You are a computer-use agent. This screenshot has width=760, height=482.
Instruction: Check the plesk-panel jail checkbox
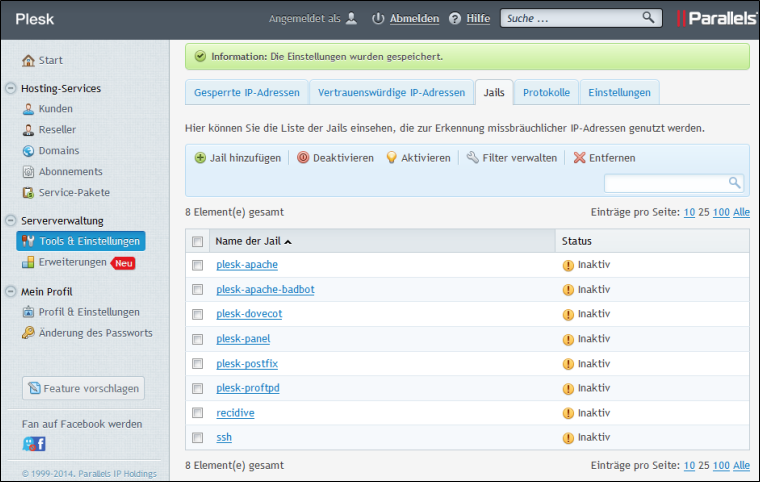pos(197,339)
